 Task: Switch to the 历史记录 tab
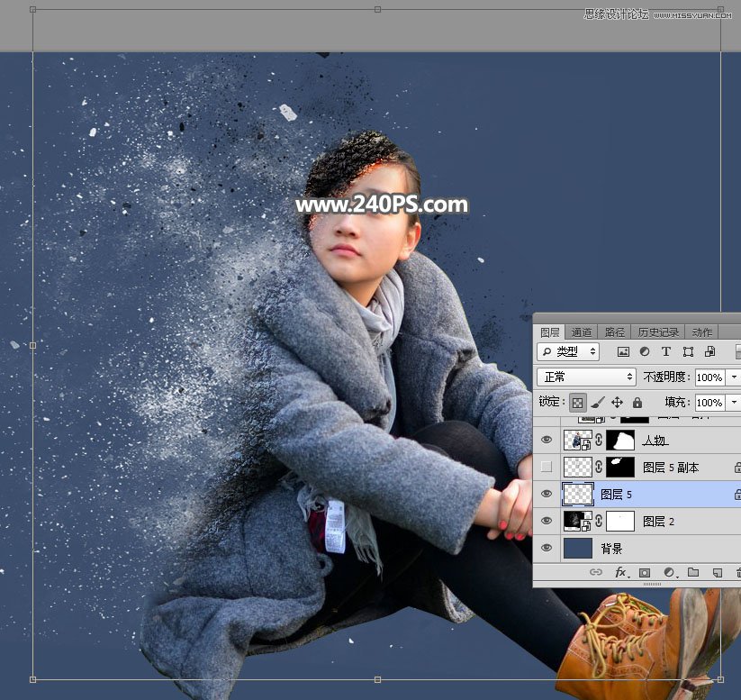point(659,332)
